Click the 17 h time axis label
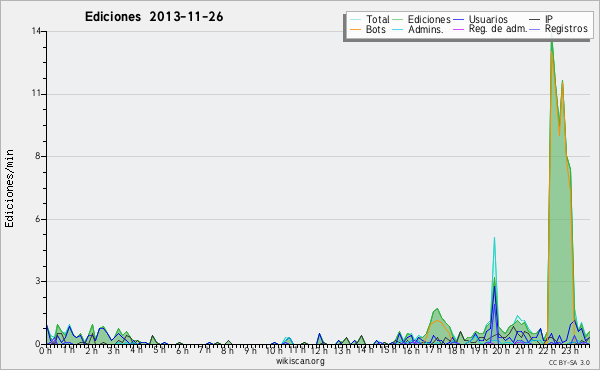This screenshot has width=600, height=370. pyautogui.click(x=433, y=350)
